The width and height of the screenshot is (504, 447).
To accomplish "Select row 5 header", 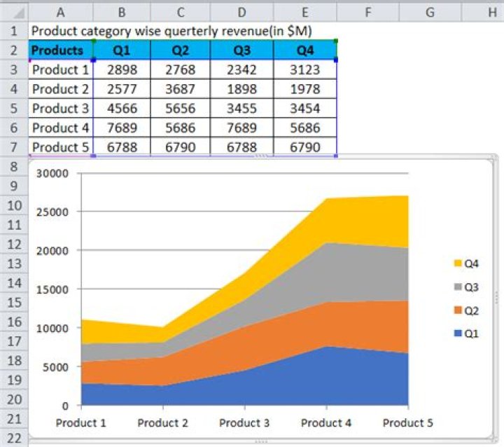I will [14, 109].
